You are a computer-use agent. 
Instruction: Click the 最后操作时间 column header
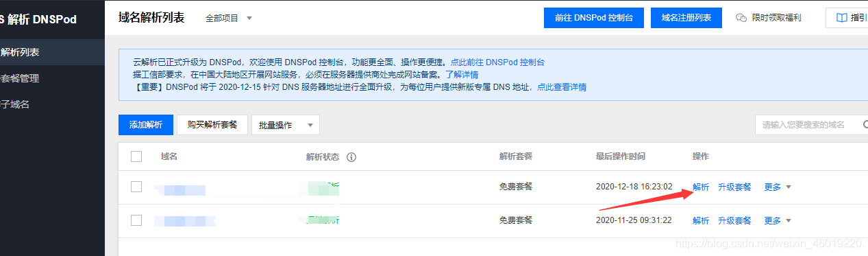tap(621, 156)
